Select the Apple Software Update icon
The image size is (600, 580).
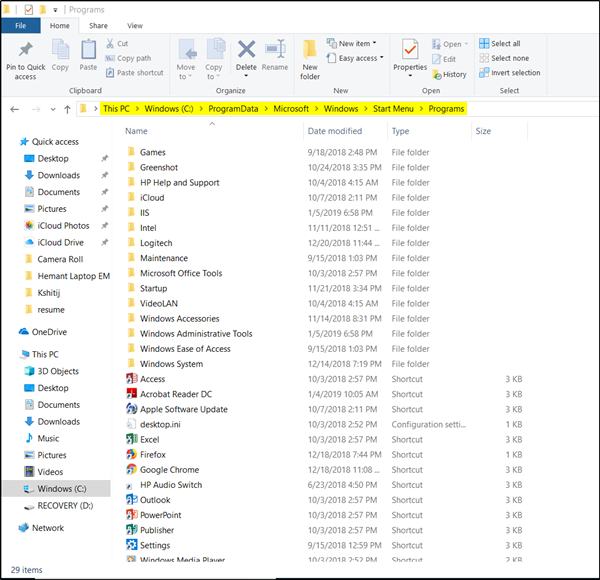tap(132, 409)
